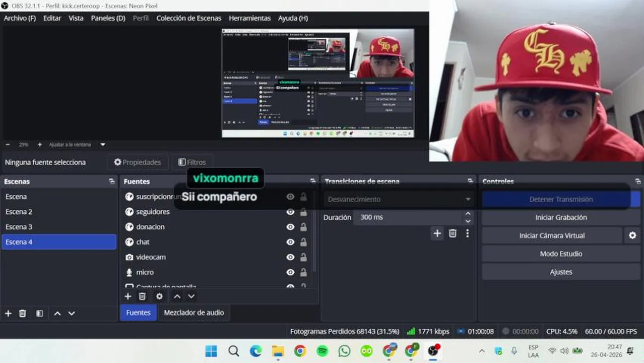
Task: Select Escena 2 in the scenes list
Action: click(59, 212)
